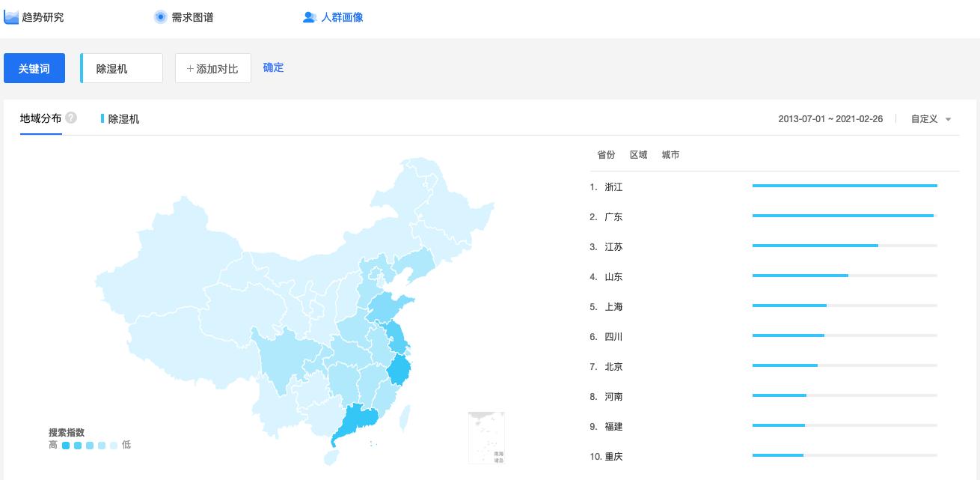Viewport: 980px width, 480px height.
Task: Click the date range 2013-07-01 ~ 2021-02-26
Action: tap(830, 118)
